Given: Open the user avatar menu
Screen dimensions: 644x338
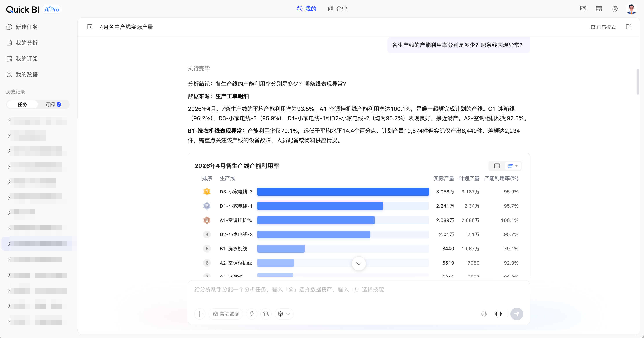Looking at the screenshot, I should coord(631,9).
